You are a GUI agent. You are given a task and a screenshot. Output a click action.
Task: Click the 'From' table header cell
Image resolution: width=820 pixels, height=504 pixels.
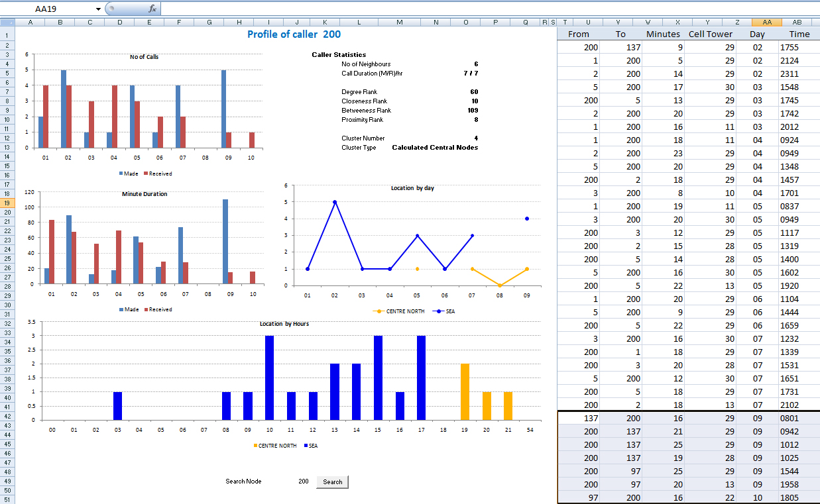(x=579, y=34)
